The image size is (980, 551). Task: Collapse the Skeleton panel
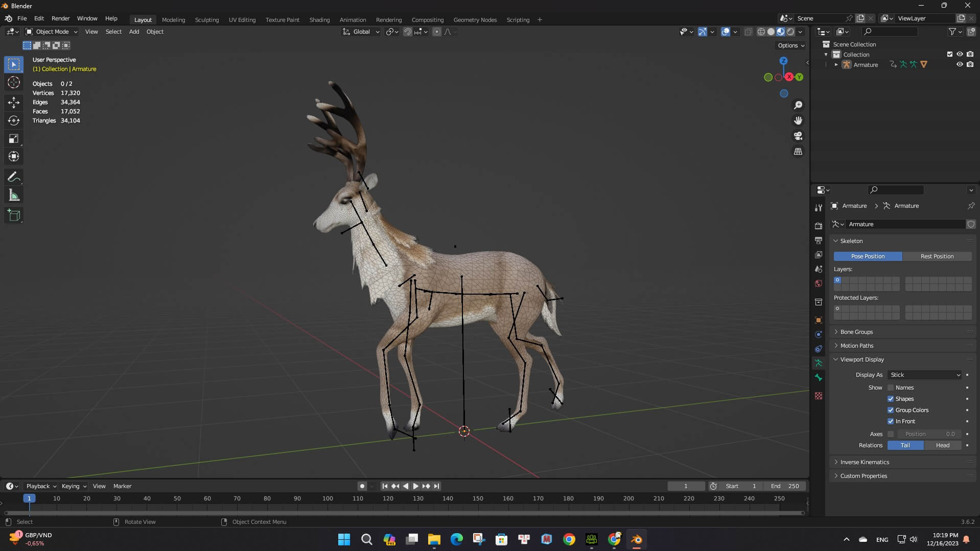pos(851,241)
